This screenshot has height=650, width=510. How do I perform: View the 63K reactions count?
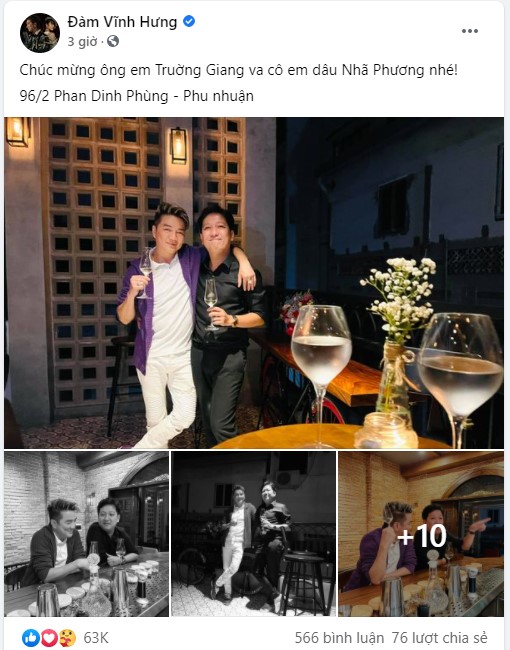[96, 638]
